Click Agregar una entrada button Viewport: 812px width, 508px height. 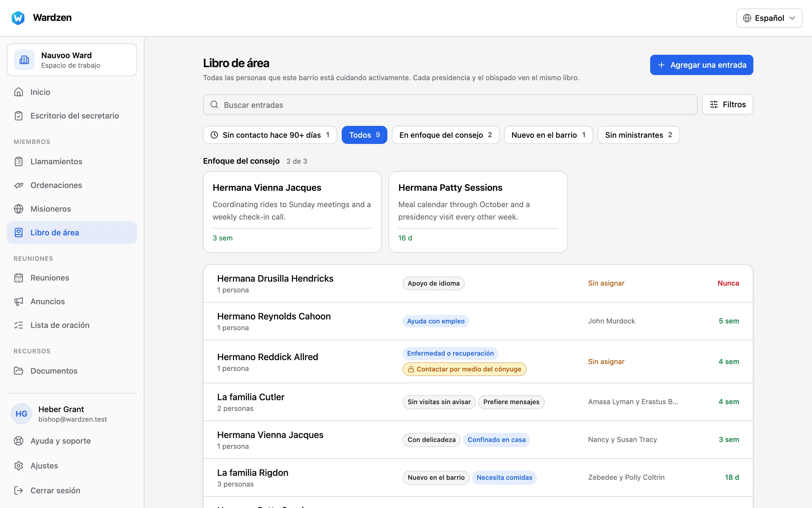point(701,65)
